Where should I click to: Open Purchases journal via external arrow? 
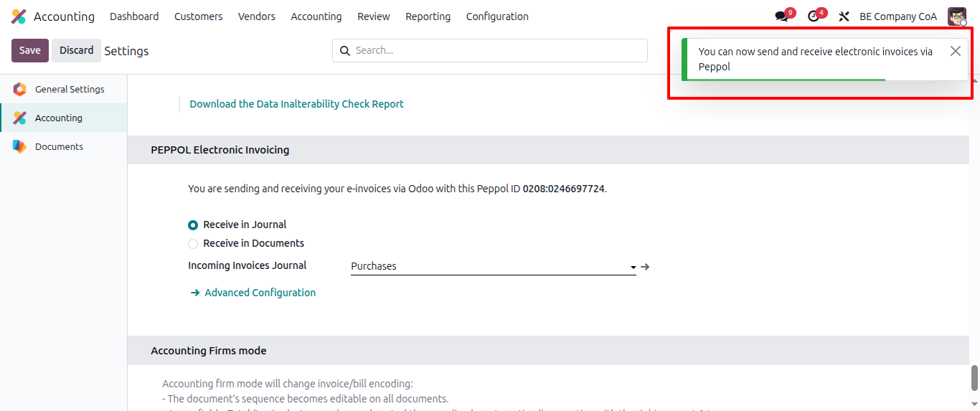tap(645, 266)
